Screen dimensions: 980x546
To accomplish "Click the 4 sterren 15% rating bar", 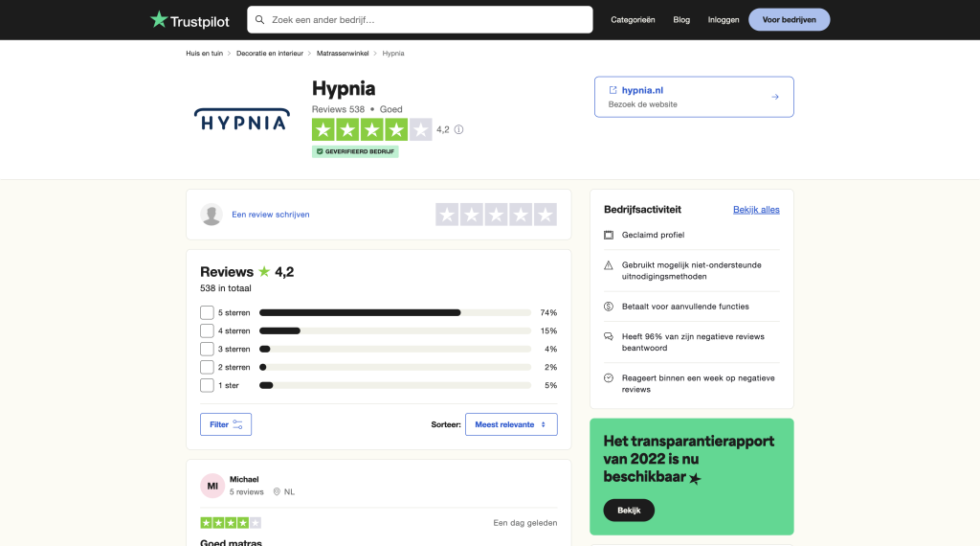I will [395, 330].
